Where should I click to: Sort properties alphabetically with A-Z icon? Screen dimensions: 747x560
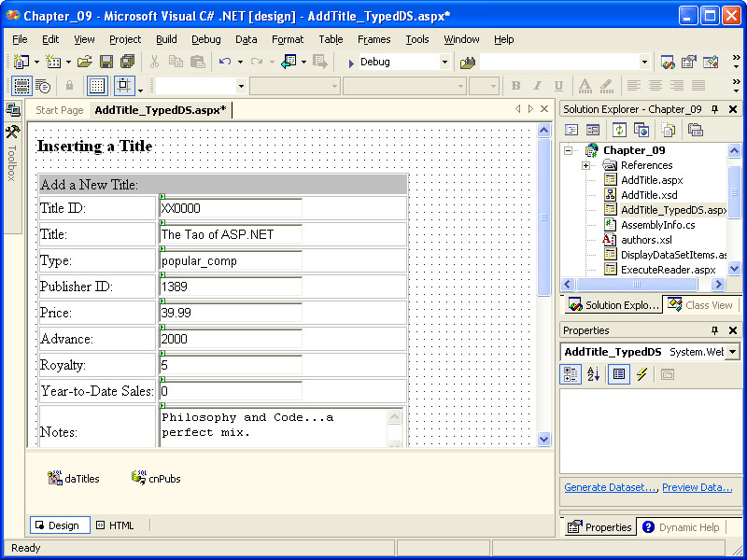point(593,374)
